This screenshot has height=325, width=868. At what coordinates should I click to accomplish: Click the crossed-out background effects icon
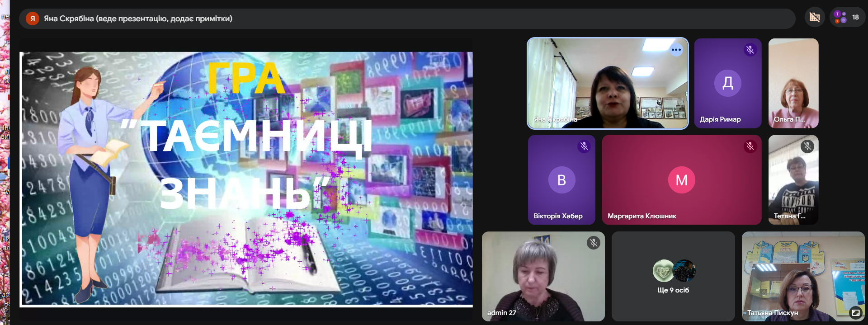pos(815,18)
